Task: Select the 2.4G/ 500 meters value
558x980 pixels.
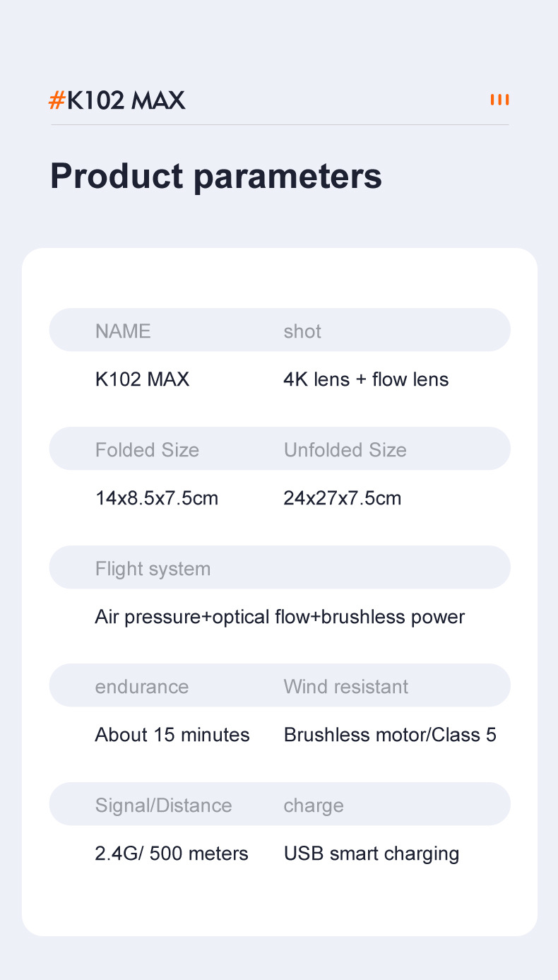Action: point(172,854)
